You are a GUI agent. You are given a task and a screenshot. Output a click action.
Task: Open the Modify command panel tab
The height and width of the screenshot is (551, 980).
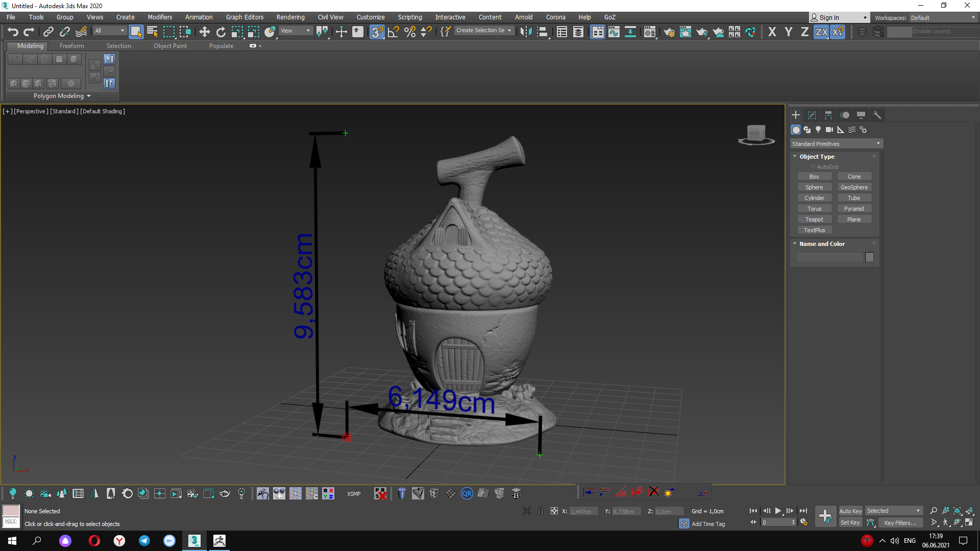pyautogui.click(x=812, y=115)
